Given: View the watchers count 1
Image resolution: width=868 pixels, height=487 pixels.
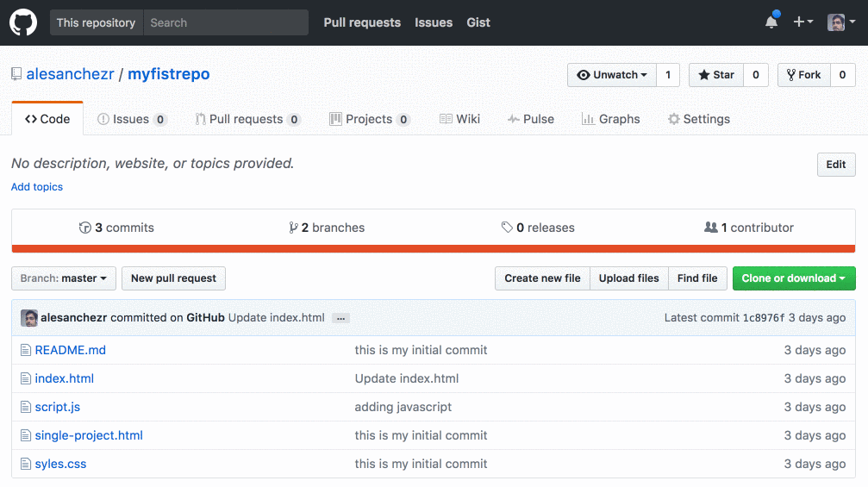Looking at the screenshot, I should (x=668, y=75).
